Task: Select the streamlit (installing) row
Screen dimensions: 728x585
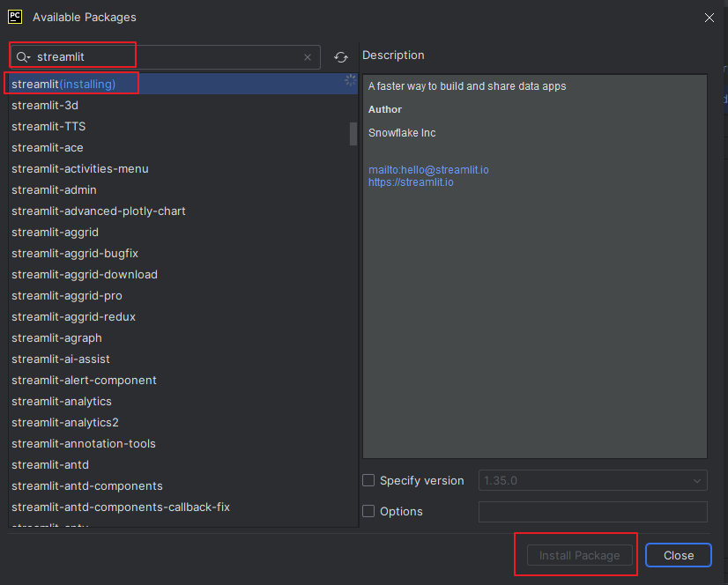Action: pyautogui.click(x=183, y=84)
